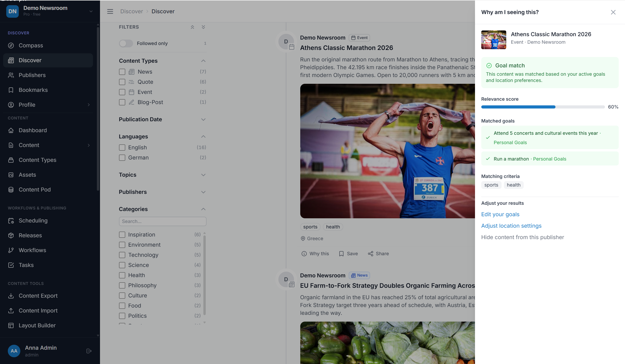
Task: Click the Share icon on marathon post
Action: 371,254
